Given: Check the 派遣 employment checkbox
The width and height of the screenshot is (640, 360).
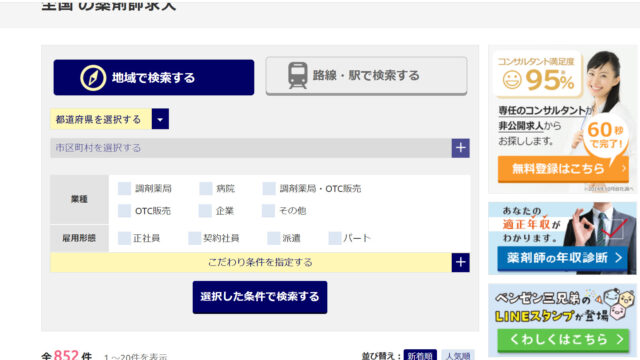Looking at the screenshot, I should (273, 238).
